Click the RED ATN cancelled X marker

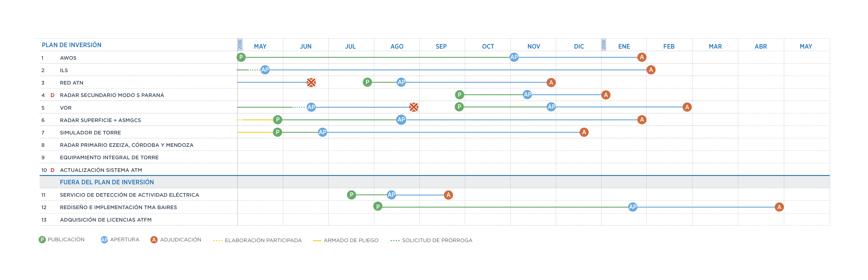coord(311,82)
